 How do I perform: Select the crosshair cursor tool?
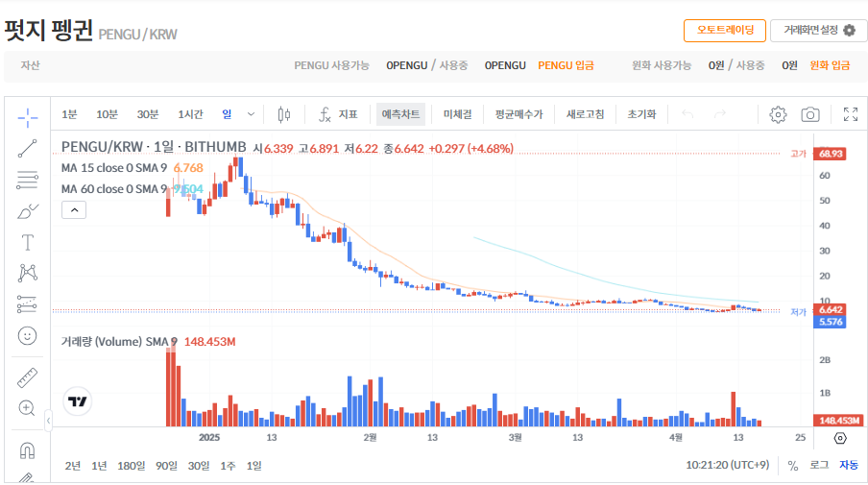click(27, 117)
